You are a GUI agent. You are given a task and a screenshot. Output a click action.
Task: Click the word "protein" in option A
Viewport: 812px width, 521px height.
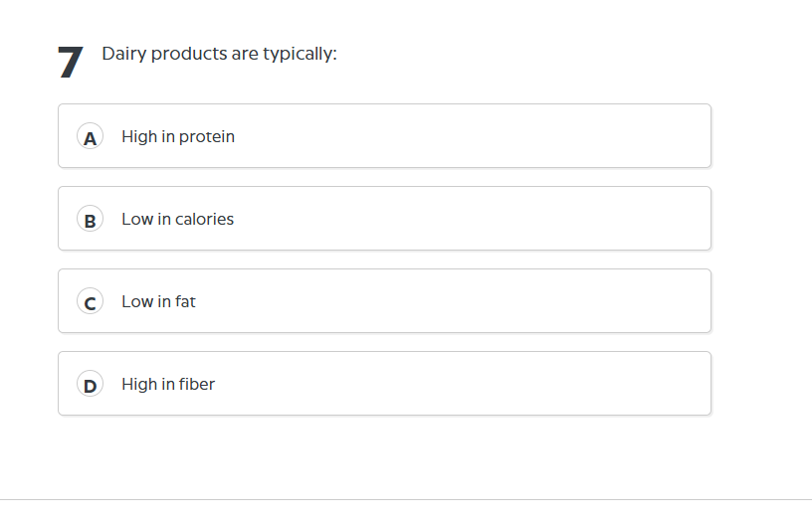point(207,137)
